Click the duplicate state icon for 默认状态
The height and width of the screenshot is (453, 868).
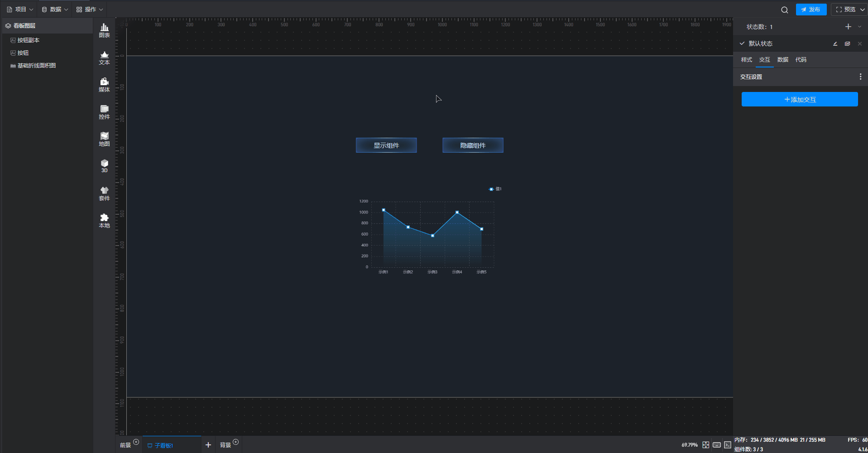[x=847, y=44]
